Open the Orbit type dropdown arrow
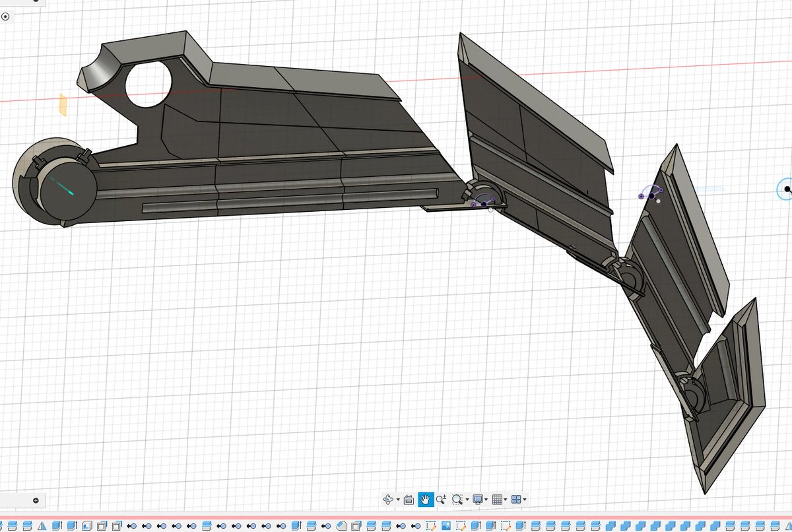Image resolution: width=792 pixels, height=532 pixels. 398,500
